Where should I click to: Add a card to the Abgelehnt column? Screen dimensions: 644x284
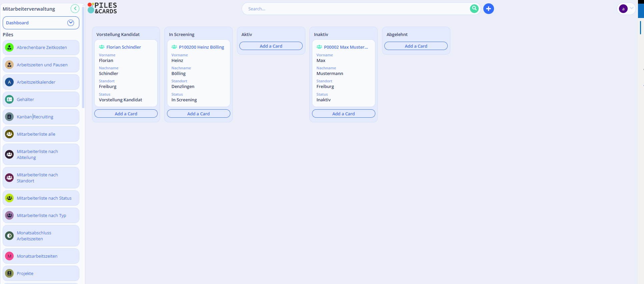[x=416, y=46]
